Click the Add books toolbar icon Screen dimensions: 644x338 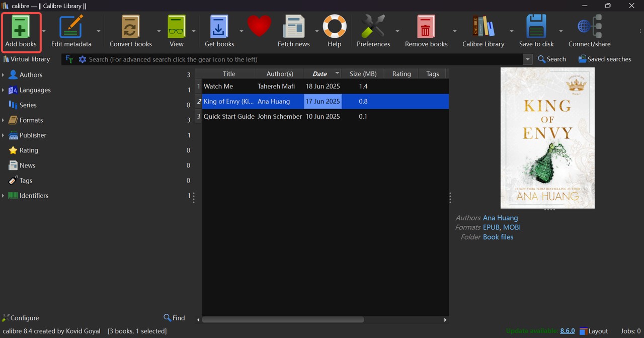[x=21, y=27]
